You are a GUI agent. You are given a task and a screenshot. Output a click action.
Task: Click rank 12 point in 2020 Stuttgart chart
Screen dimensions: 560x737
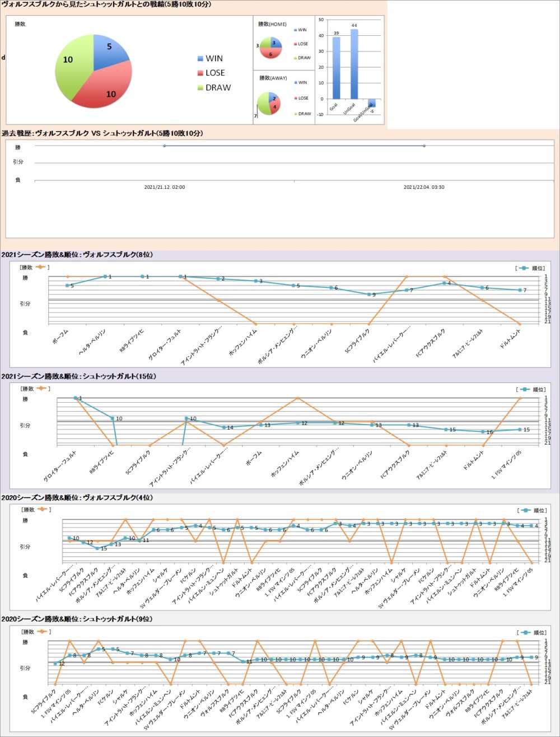pos(55,664)
